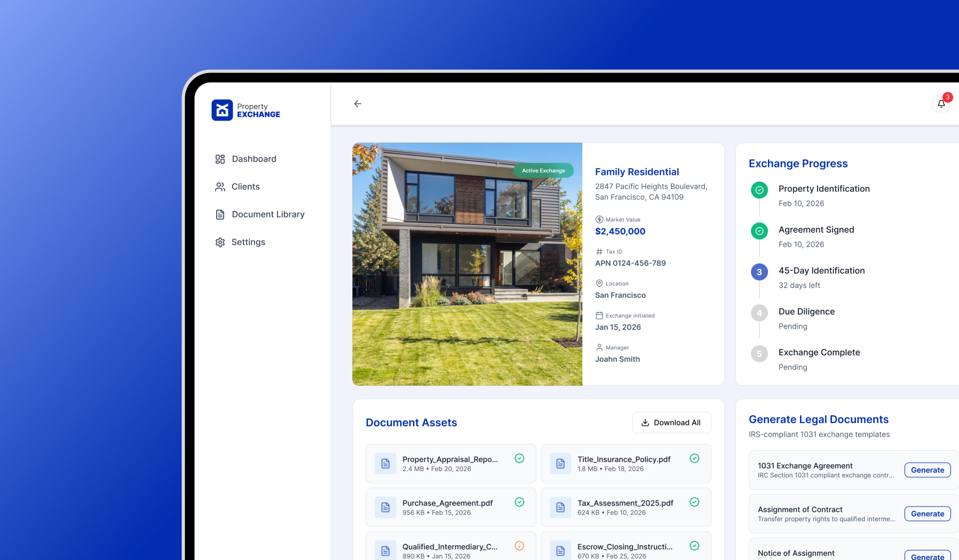959x560 pixels.
Task: Click the Document Library file icon
Action: [x=220, y=214]
